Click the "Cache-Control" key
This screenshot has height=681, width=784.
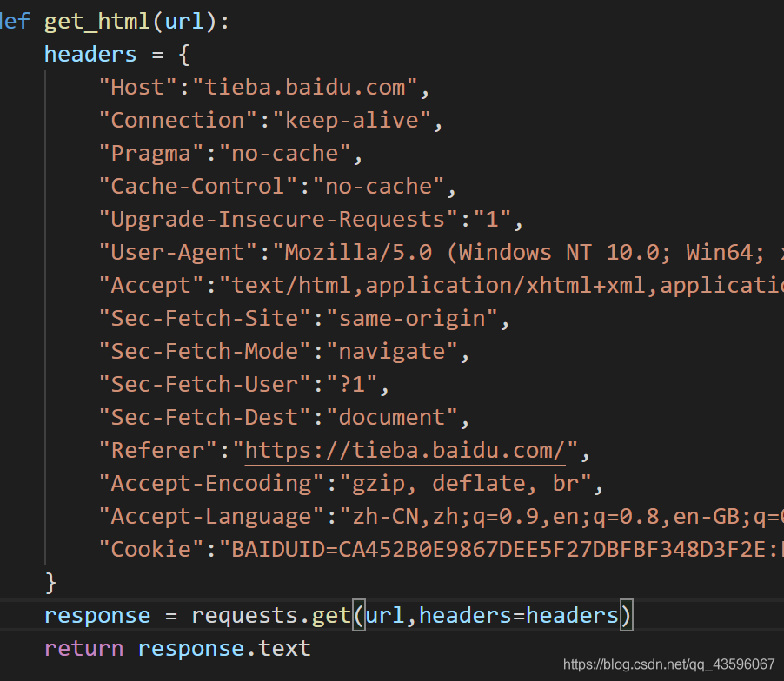198,186
